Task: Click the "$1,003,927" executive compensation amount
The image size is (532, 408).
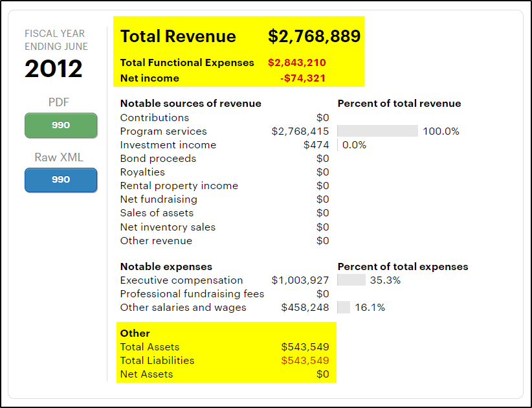Action: click(300, 280)
